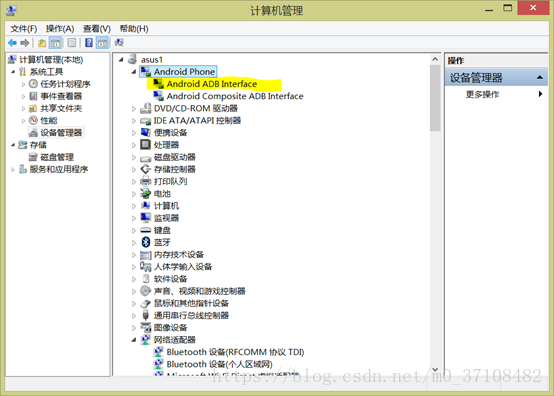This screenshot has width=554, height=396.
Task: Click the DVD/CD-ROM 驱动器 drive icon
Action: [x=146, y=108]
